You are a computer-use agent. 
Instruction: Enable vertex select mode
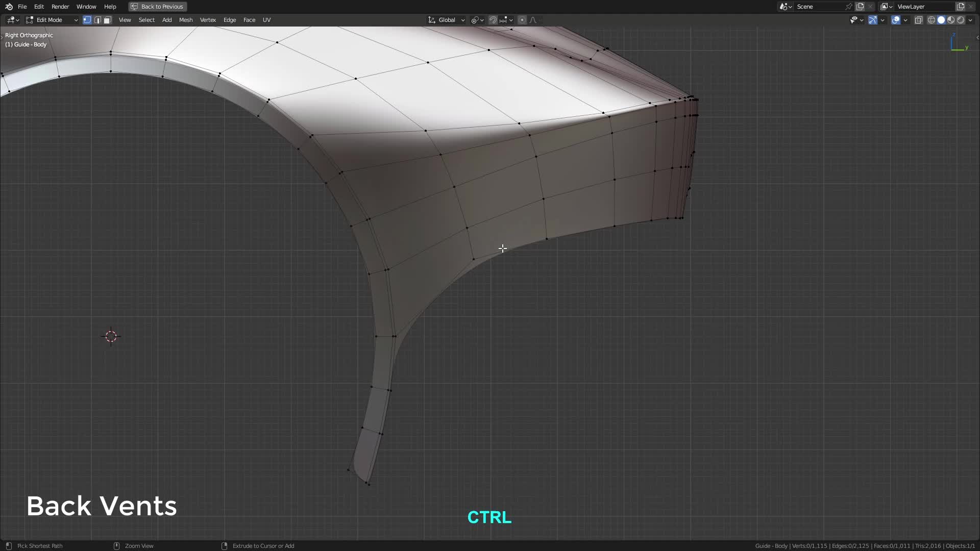point(87,20)
